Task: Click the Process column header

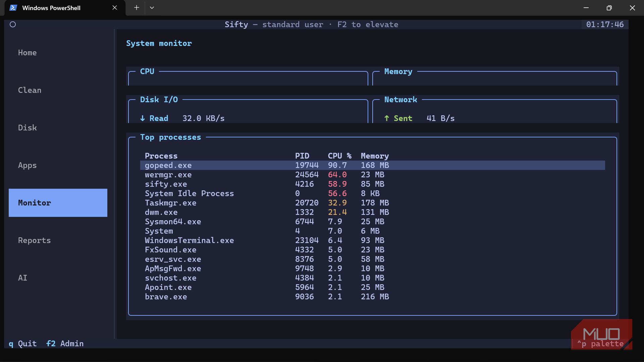Action: pos(161,156)
